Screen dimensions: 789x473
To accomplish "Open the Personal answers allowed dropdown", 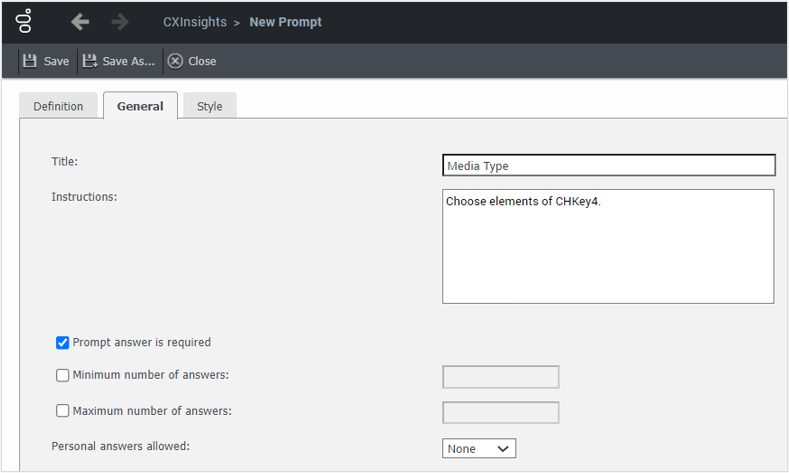I will coord(479,449).
